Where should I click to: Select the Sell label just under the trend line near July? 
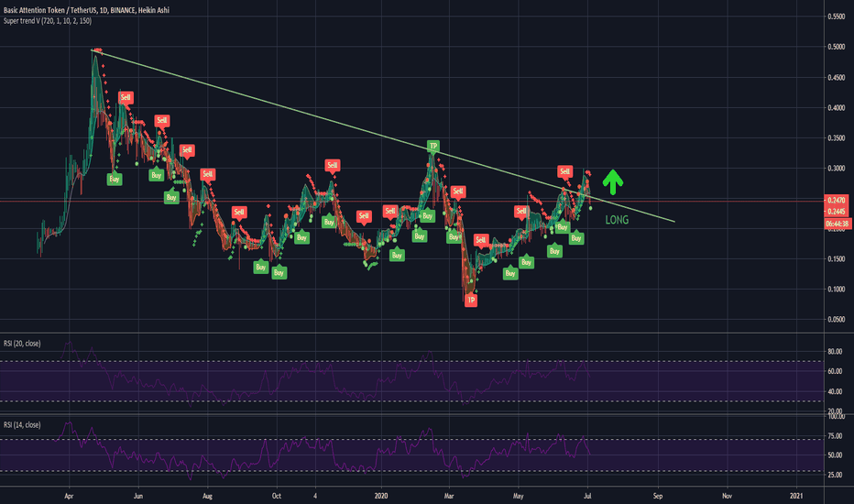[x=564, y=171]
